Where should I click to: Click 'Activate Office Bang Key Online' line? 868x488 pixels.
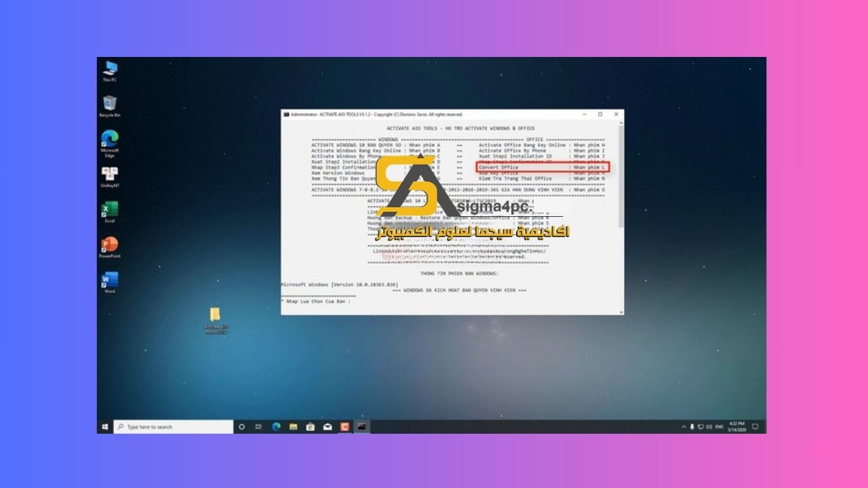542,145
